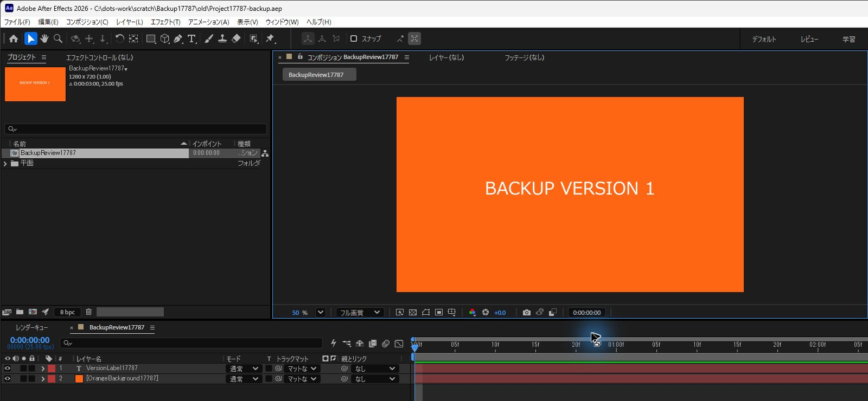Click the orange solid swatch of OrangeBackground17787 layer

pos(79,379)
